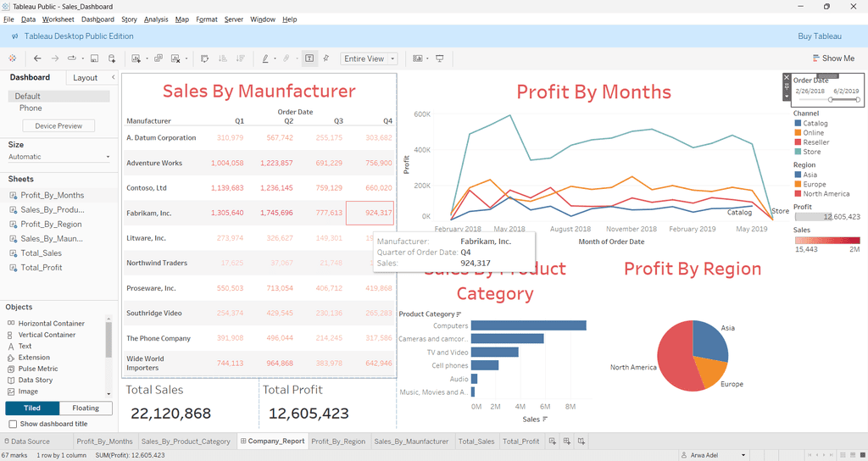Viewport: 868px width, 461px height.
Task: Click the Presentation Mode icon
Action: pyautogui.click(x=440, y=58)
